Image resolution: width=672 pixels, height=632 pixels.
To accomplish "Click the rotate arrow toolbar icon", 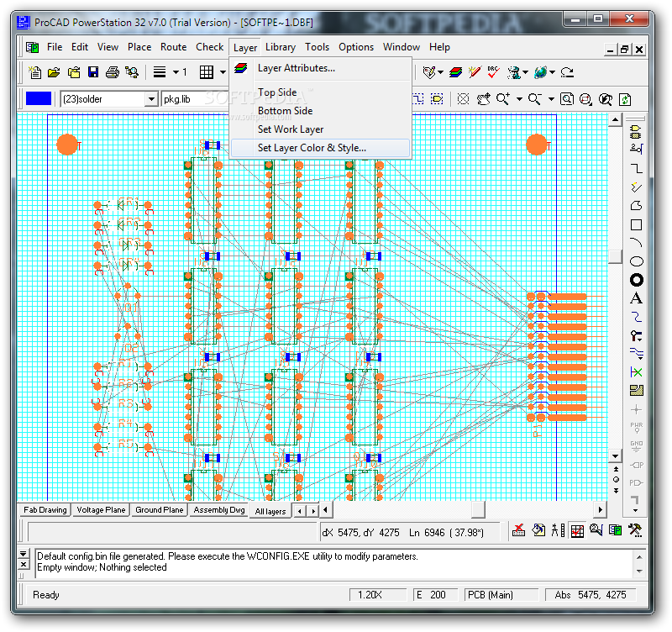I will [x=568, y=72].
